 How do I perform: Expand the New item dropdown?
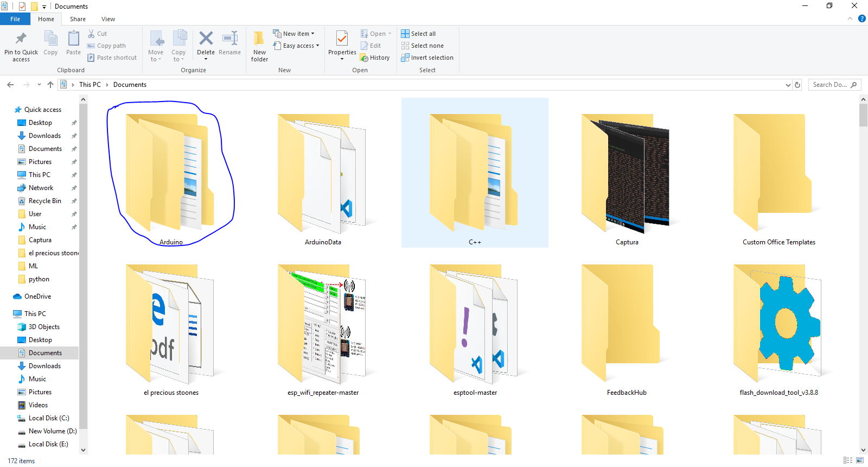click(293, 34)
